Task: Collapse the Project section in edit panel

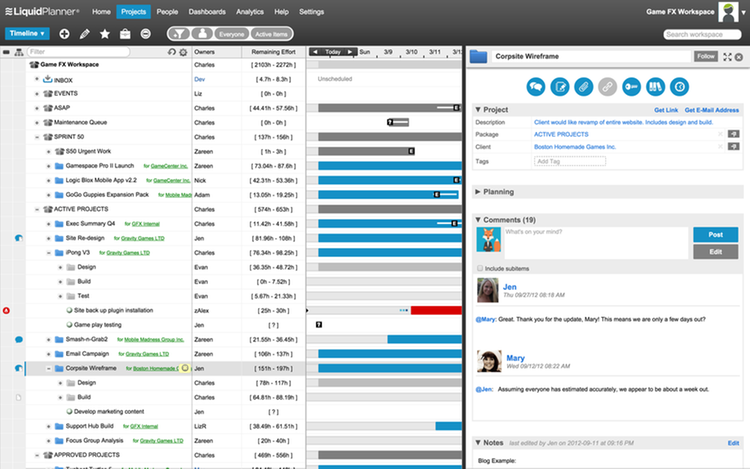Action: pyautogui.click(x=477, y=109)
